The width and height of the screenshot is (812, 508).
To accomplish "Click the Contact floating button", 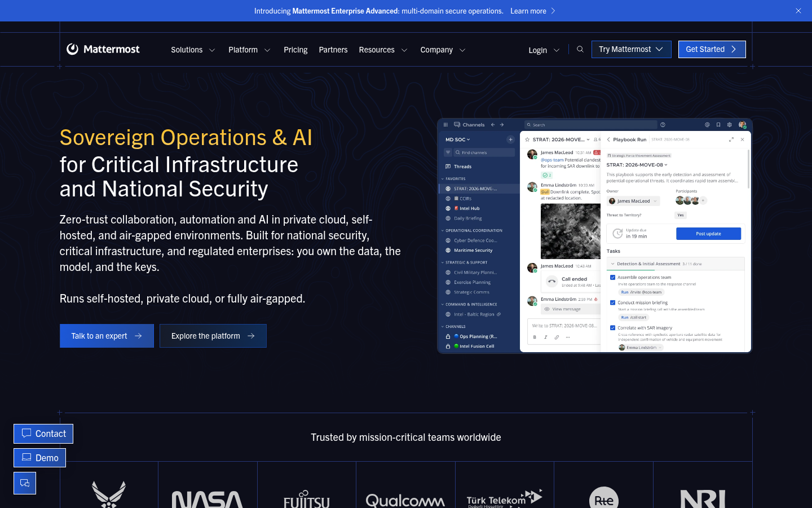I will [x=43, y=433].
